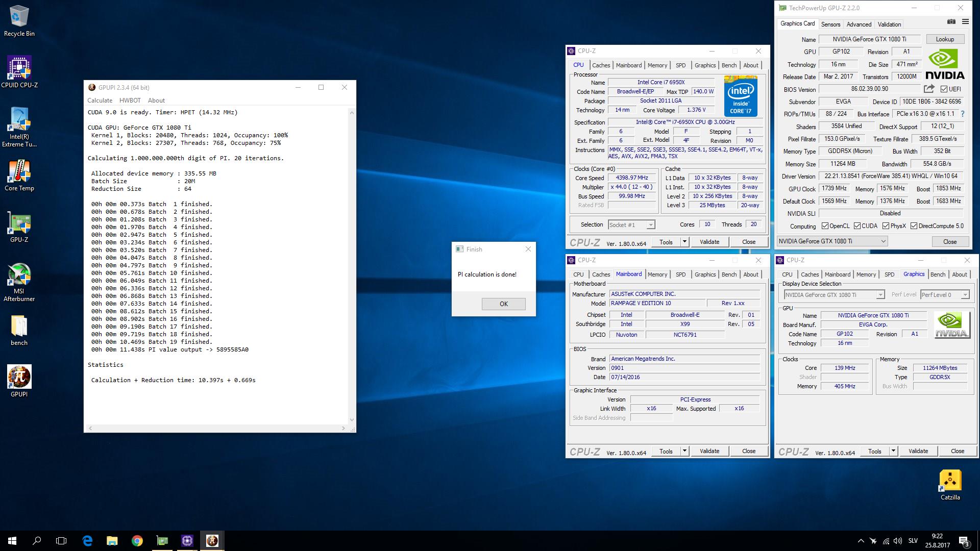This screenshot has width=980, height=551.
Task: Open Google Chrome from taskbar
Action: (x=137, y=541)
